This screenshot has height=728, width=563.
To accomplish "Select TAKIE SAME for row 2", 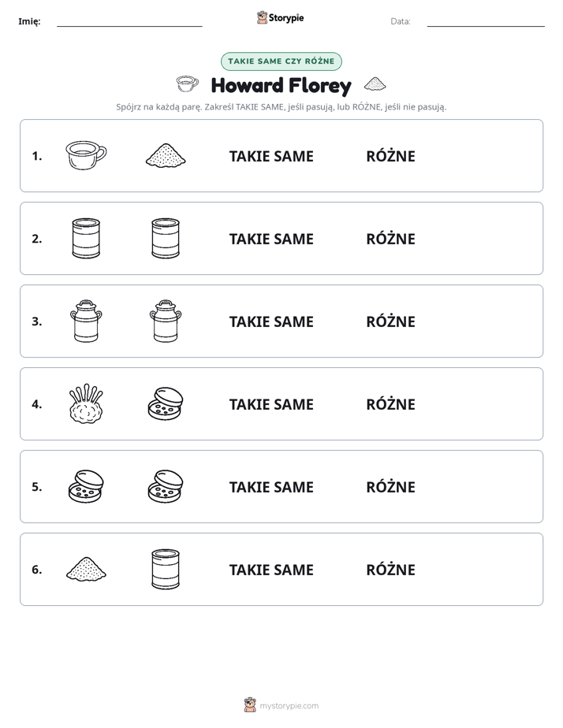I will (x=271, y=239).
